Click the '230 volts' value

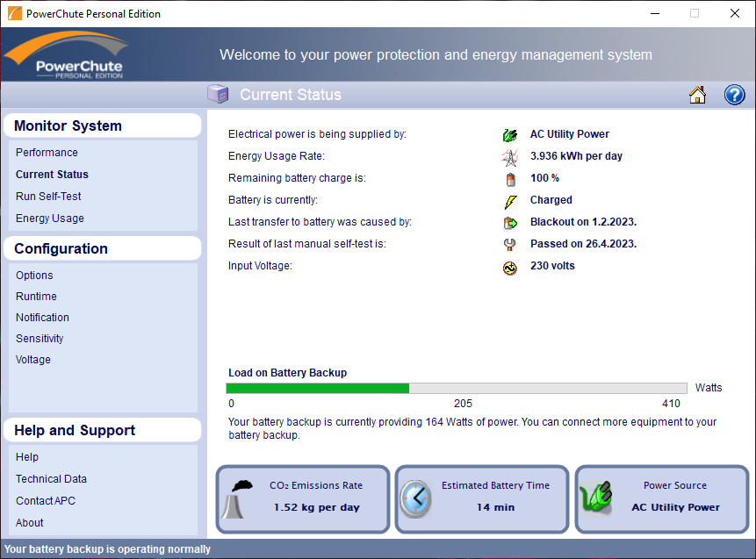click(x=552, y=266)
